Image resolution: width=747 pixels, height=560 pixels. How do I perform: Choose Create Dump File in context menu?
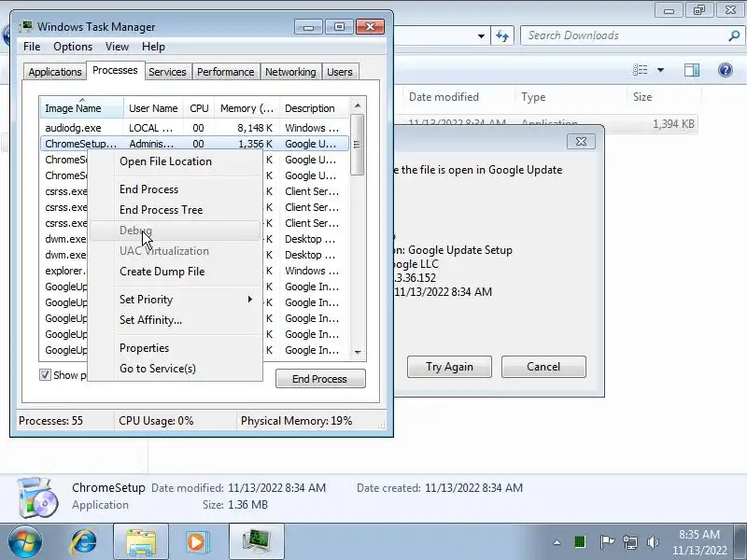[175, 272]
